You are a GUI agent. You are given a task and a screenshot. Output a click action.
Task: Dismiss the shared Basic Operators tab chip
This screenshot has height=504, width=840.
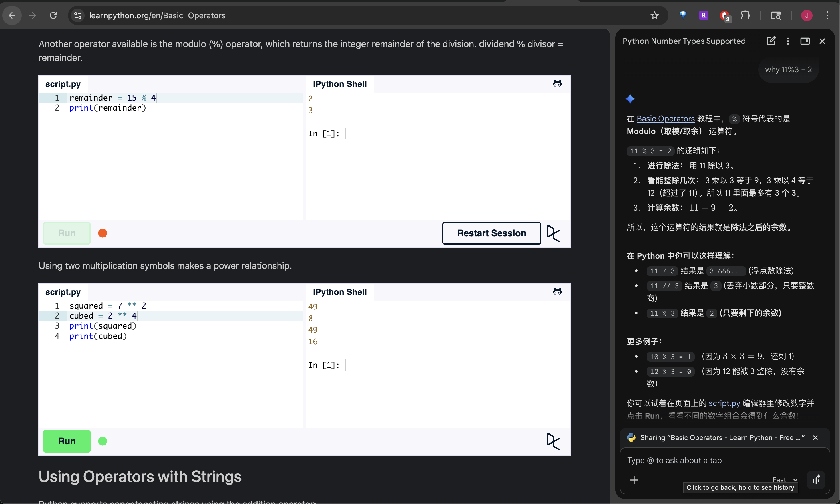click(x=815, y=438)
